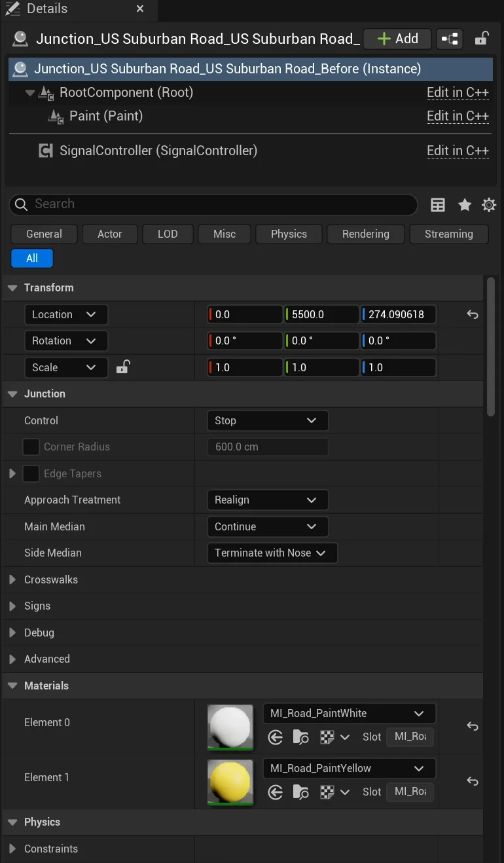The image size is (504, 863).
Task: Expand the Advanced section
Action: 12,659
